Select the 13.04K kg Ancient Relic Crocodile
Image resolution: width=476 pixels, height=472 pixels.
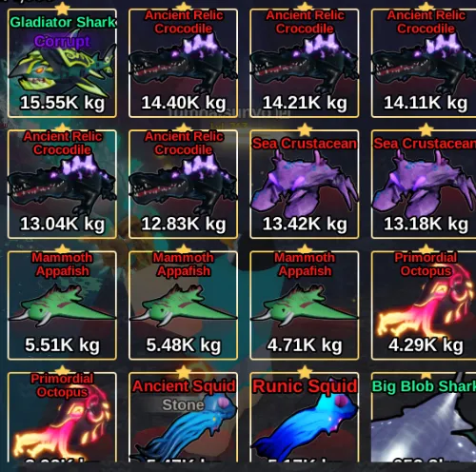tap(62, 185)
